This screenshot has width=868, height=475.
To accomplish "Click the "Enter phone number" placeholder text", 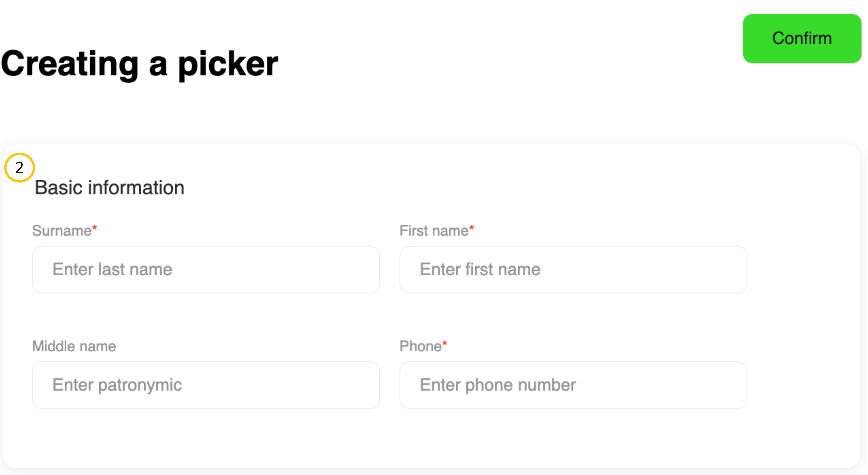I will (x=497, y=385).
